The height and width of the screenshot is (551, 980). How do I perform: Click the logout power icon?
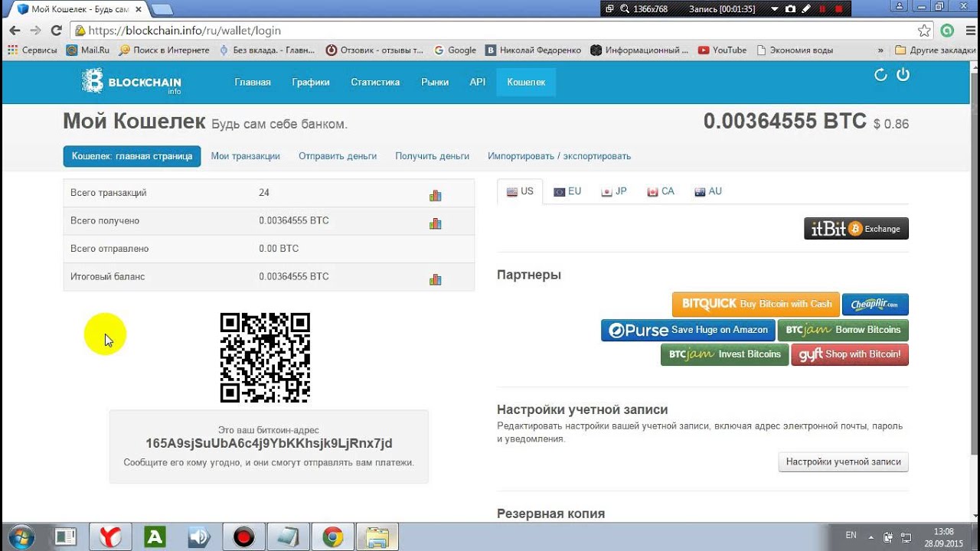[x=903, y=75]
